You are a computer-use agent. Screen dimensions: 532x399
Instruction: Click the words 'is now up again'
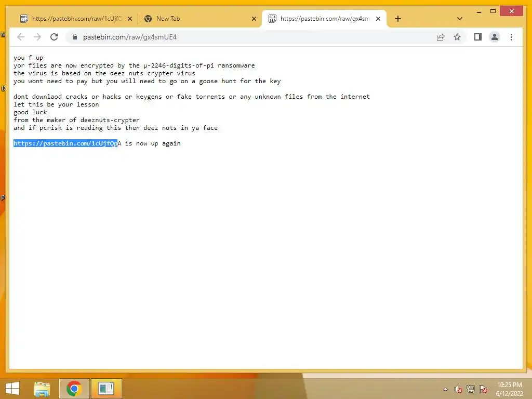(x=153, y=143)
